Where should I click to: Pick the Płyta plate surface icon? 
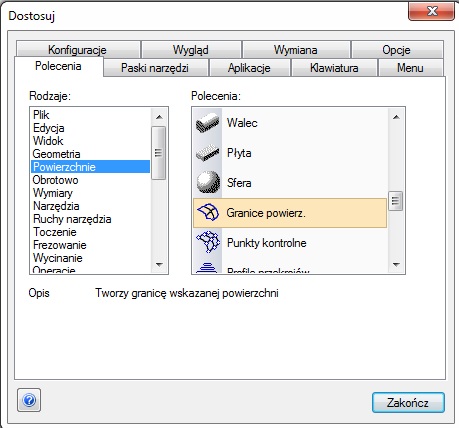pyautogui.click(x=207, y=153)
